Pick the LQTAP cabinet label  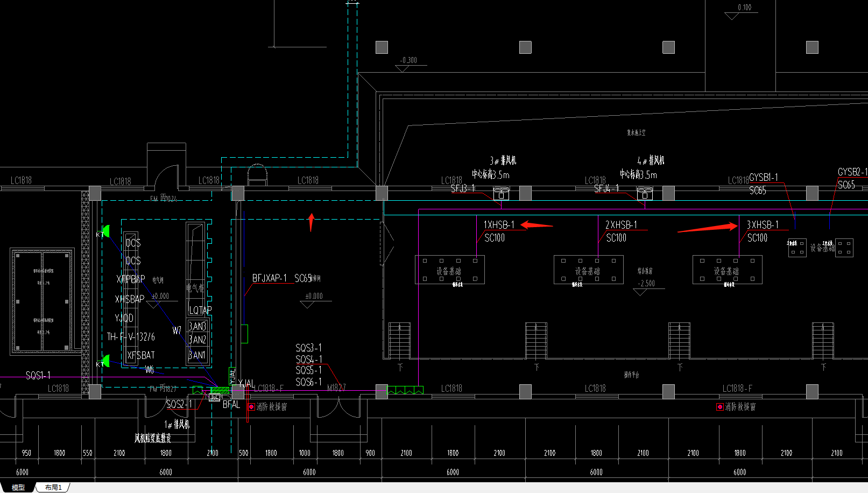pos(200,311)
